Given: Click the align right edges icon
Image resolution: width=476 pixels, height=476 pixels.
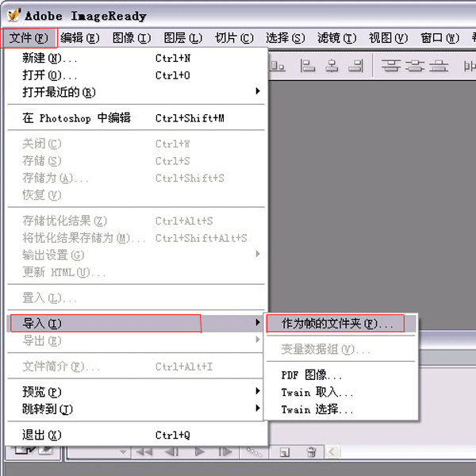Looking at the screenshot, I should tap(356, 67).
